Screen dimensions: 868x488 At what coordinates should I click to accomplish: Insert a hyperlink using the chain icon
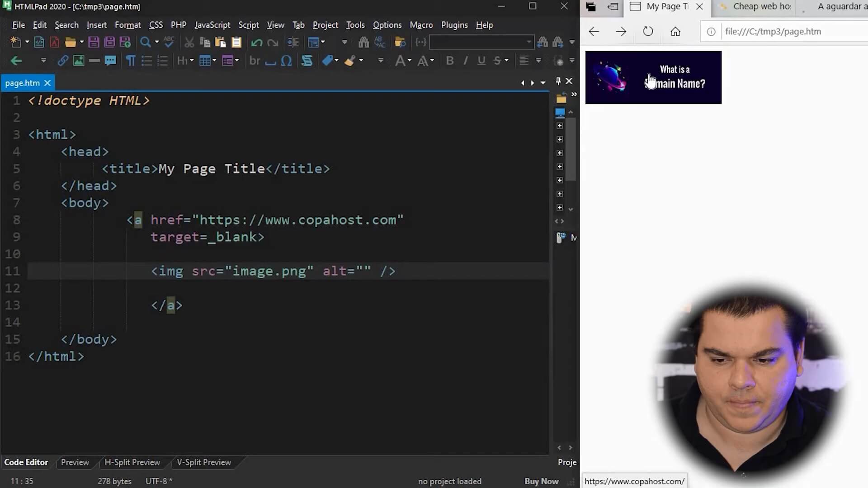[63, 61]
